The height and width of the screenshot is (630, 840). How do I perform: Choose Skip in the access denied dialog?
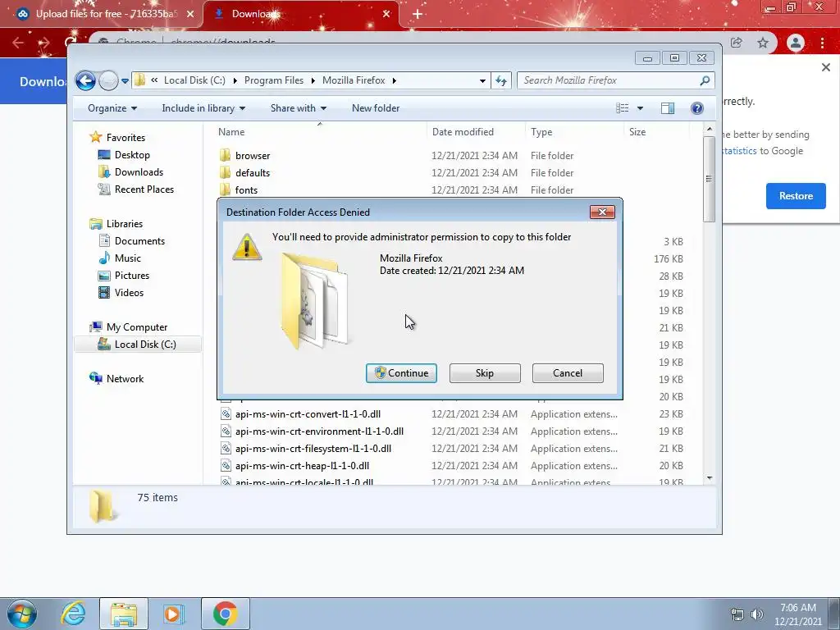(485, 373)
